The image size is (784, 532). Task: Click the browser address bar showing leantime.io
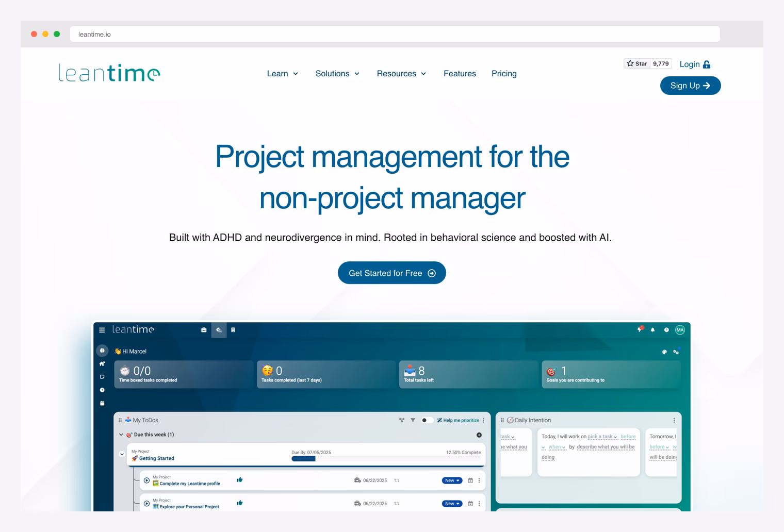tap(395, 34)
